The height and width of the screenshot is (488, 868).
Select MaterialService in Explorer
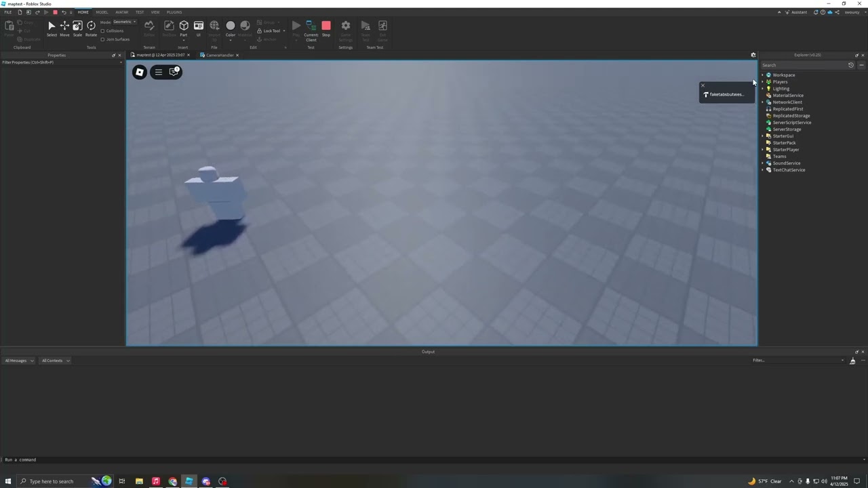pyautogui.click(x=788, y=96)
